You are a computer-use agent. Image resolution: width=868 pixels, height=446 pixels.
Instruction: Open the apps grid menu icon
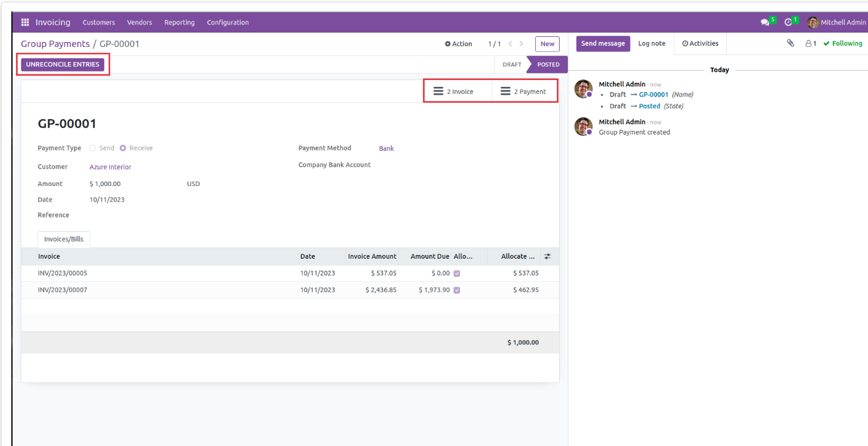(x=25, y=23)
